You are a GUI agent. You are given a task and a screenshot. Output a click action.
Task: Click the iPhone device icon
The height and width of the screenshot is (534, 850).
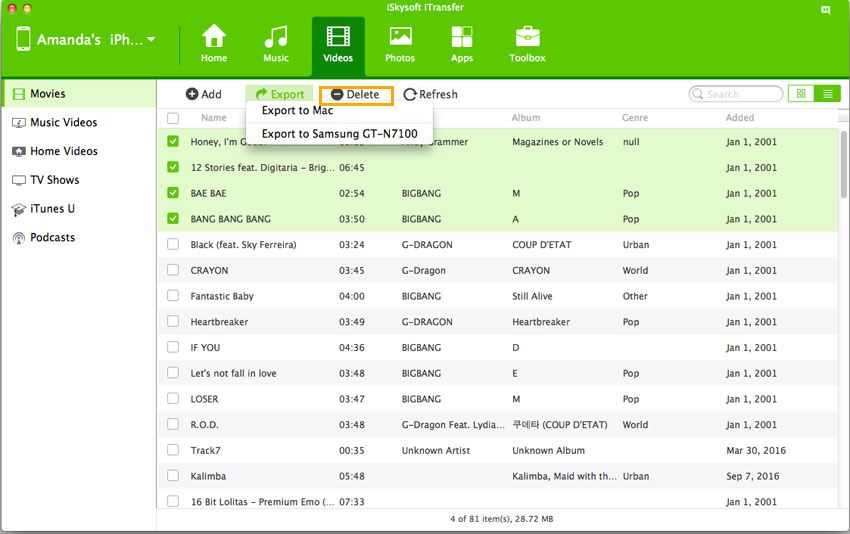[x=23, y=39]
